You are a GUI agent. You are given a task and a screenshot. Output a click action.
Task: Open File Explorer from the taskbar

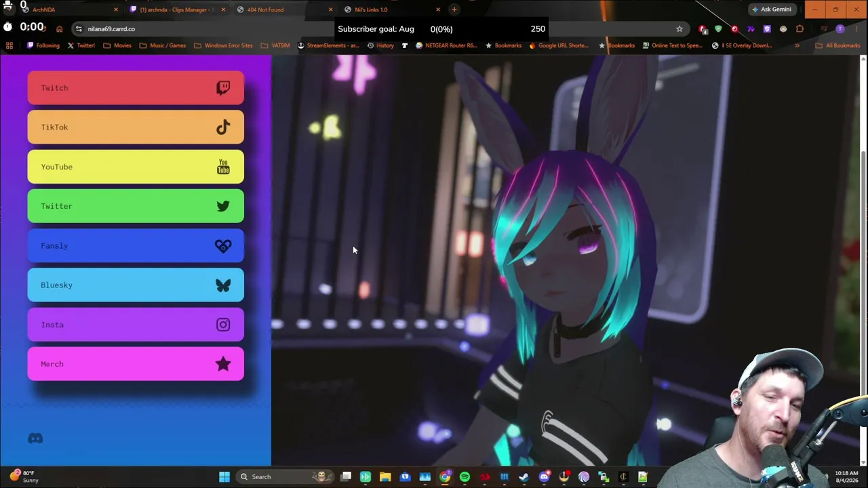pos(385,476)
